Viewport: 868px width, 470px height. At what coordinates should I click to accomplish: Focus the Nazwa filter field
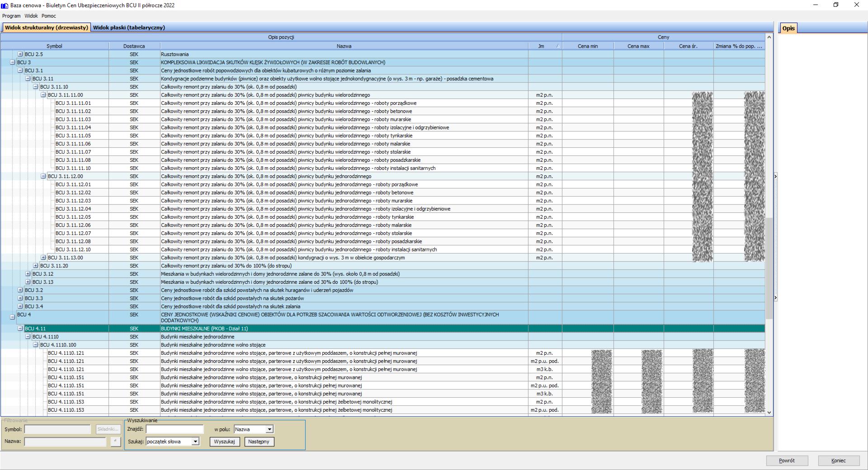click(65, 442)
